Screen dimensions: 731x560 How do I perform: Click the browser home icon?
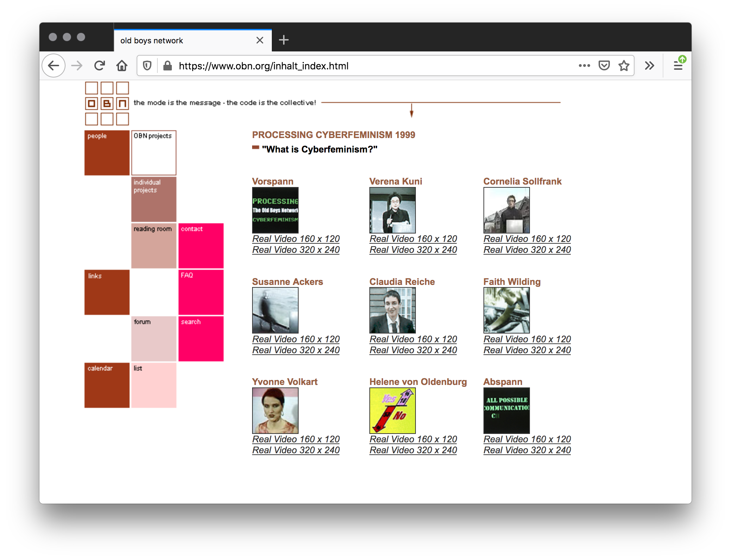pyautogui.click(x=122, y=66)
